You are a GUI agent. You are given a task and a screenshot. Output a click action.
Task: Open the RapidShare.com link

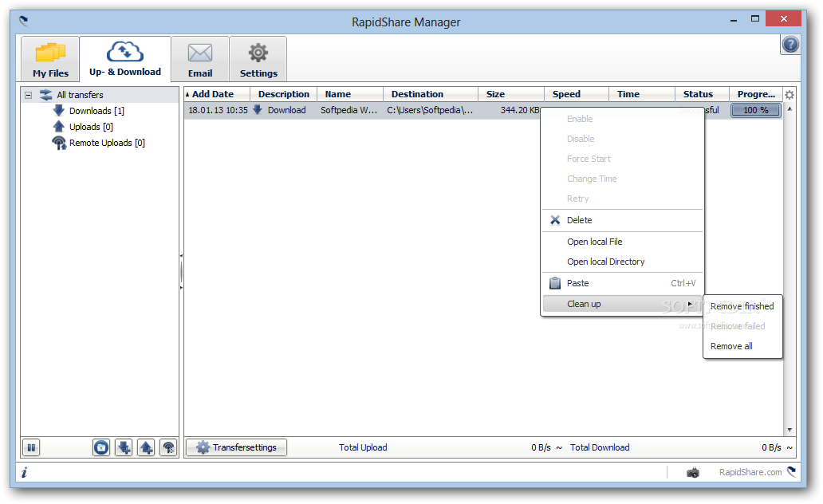pyautogui.click(x=750, y=472)
